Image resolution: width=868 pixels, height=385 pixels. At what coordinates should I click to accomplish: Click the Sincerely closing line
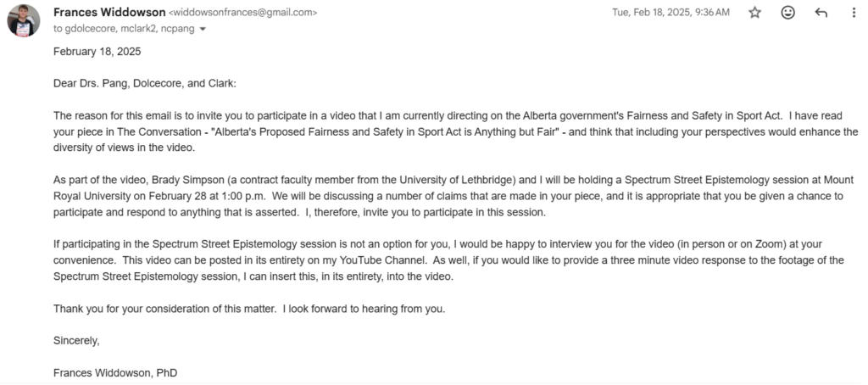[x=76, y=341]
